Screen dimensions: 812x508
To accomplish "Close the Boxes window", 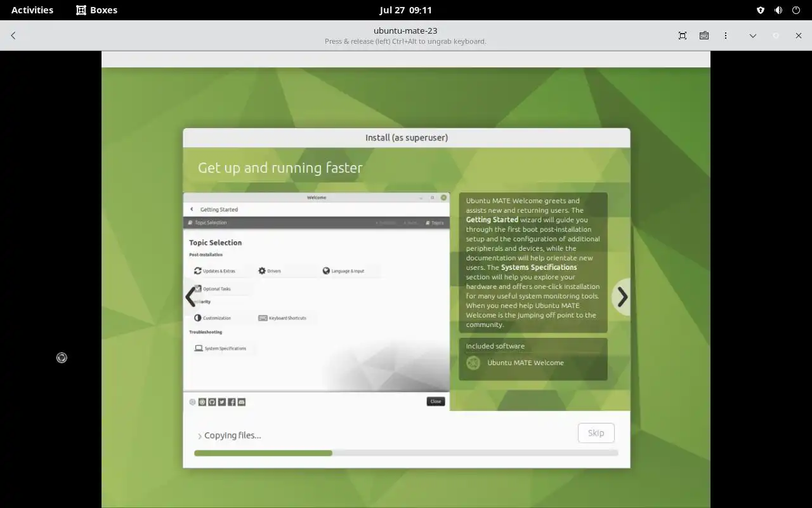I will coord(799,36).
